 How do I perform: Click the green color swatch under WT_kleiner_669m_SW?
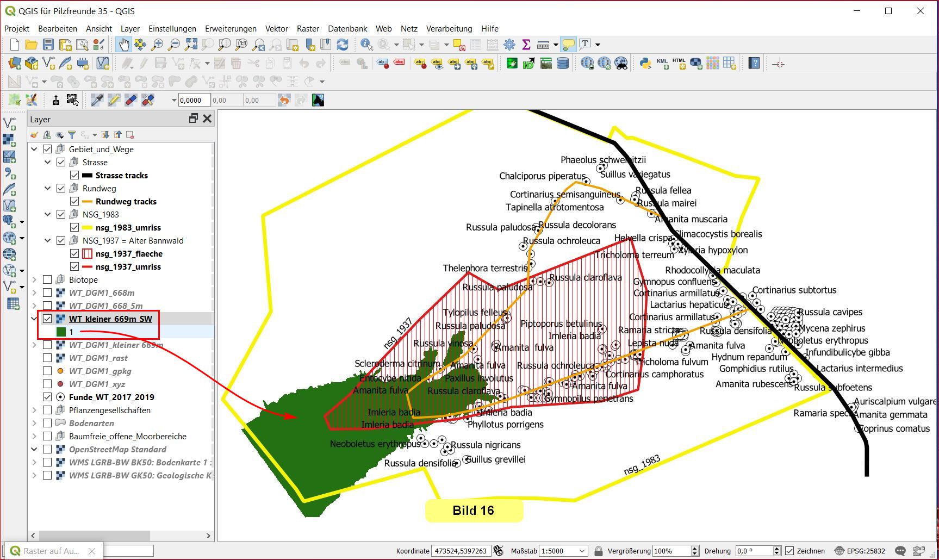click(x=61, y=332)
